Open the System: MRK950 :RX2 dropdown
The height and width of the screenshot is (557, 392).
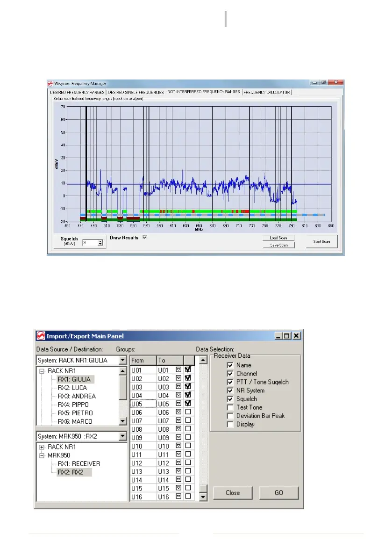point(123,436)
